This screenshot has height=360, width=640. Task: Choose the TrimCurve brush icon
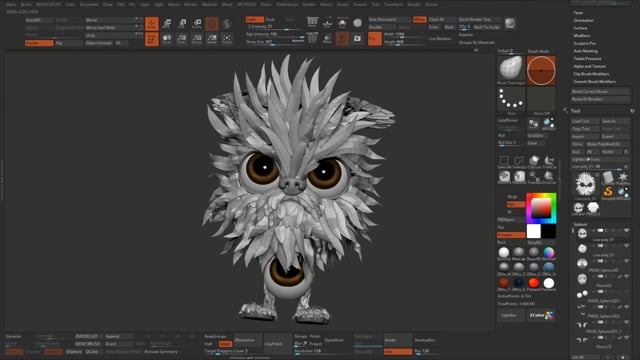click(549, 161)
